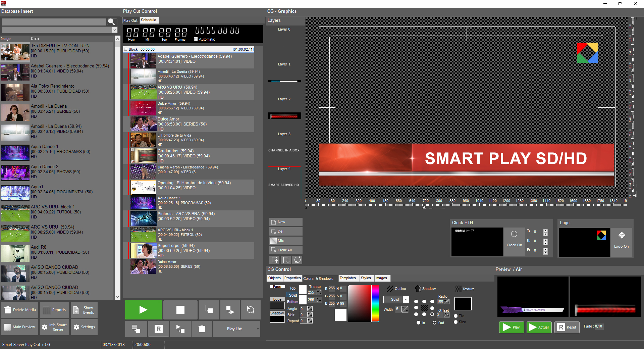
Task: Enable the Automatic checkbox
Action: [x=196, y=39]
